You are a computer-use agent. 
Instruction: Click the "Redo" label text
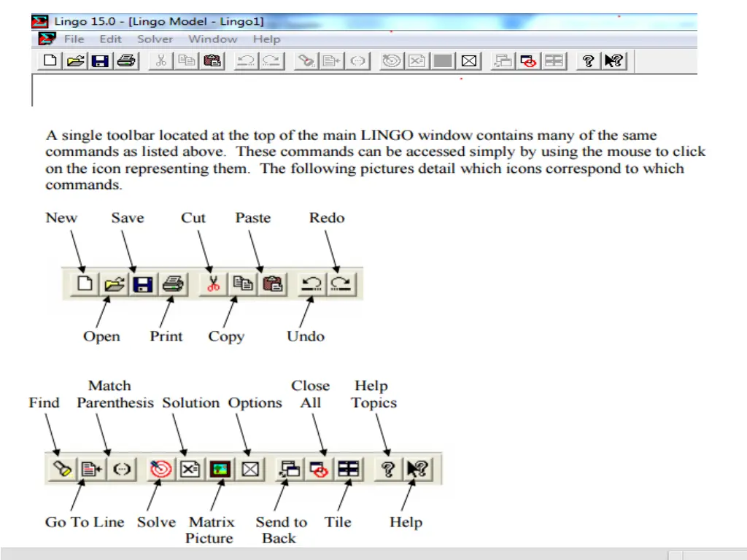click(327, 217)
